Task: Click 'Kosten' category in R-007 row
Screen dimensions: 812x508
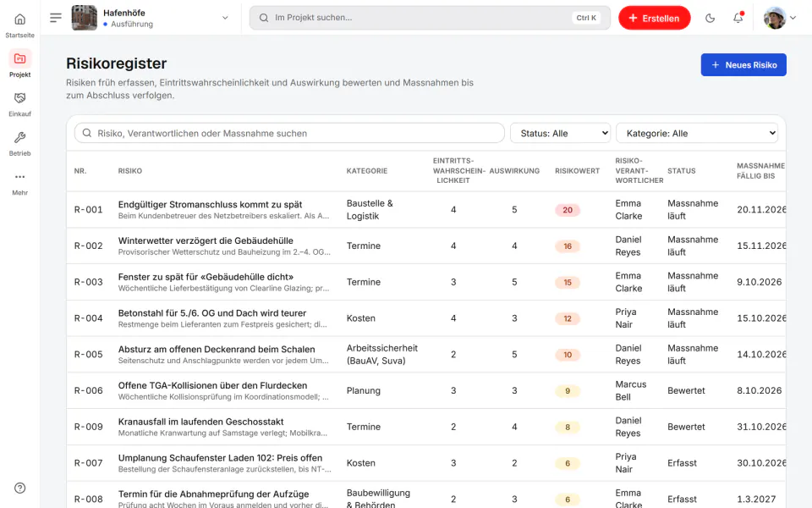Action: pyautogui.click(x=361, y=463)
